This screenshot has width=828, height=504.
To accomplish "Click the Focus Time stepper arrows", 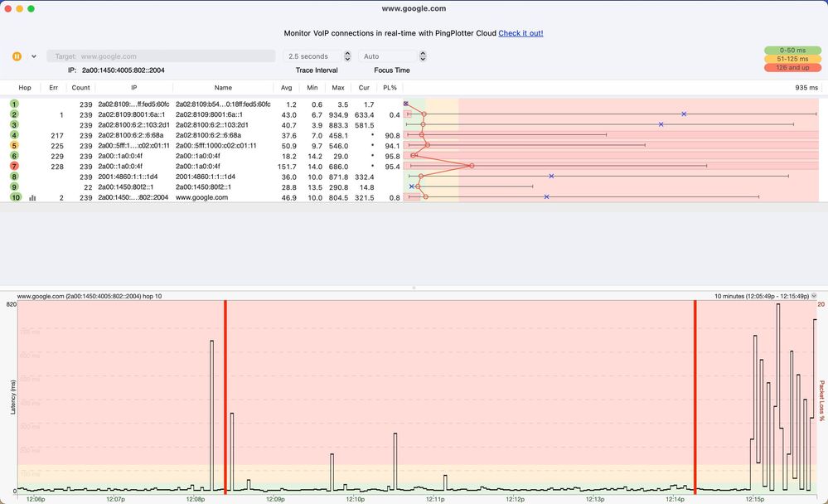I will [x=423, y=56].
